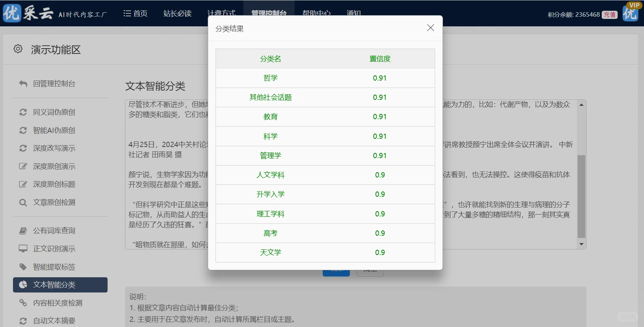Select the 哲学 category row
Viewport: 644px width, 327px height.
(x=325, y=78)
